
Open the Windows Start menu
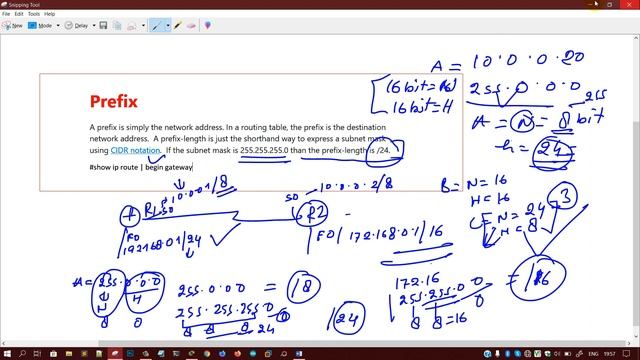(7, 353)
